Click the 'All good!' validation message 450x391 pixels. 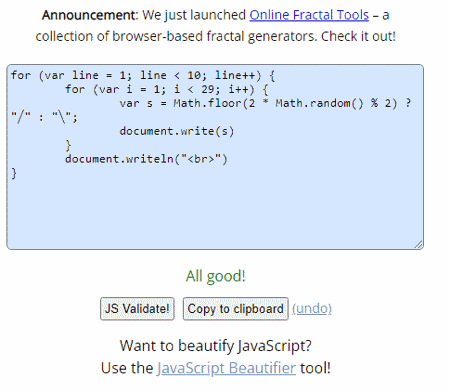(215, 276)
